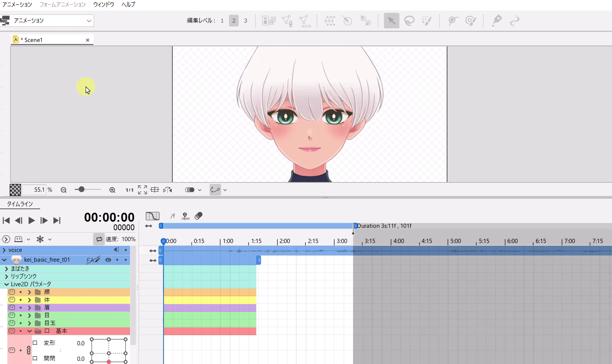
Task: Expand the まばたき group
Action: pos(6,269)
